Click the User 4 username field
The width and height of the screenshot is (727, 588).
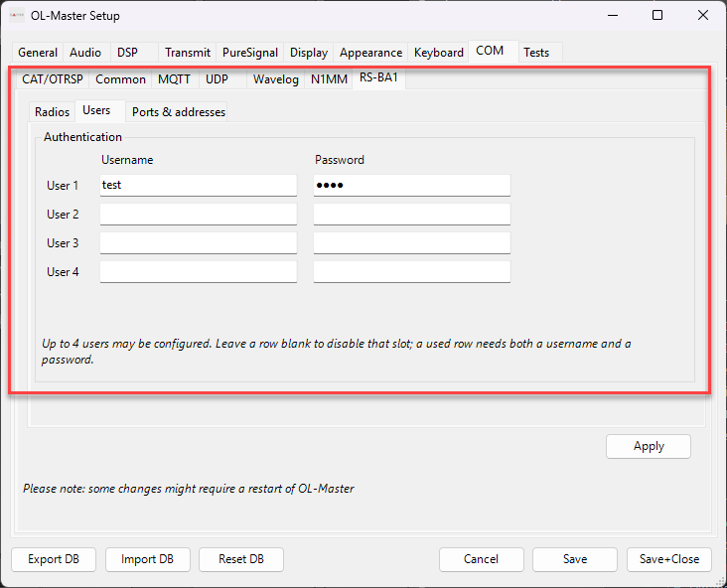point(199,271)
